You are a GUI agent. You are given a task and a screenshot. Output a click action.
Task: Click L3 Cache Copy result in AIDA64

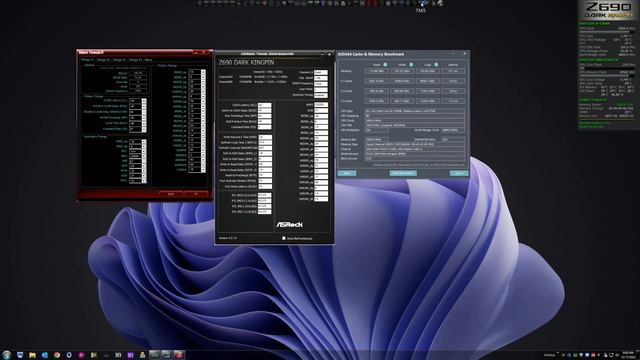pyautogui.click(x=427, y=101)
